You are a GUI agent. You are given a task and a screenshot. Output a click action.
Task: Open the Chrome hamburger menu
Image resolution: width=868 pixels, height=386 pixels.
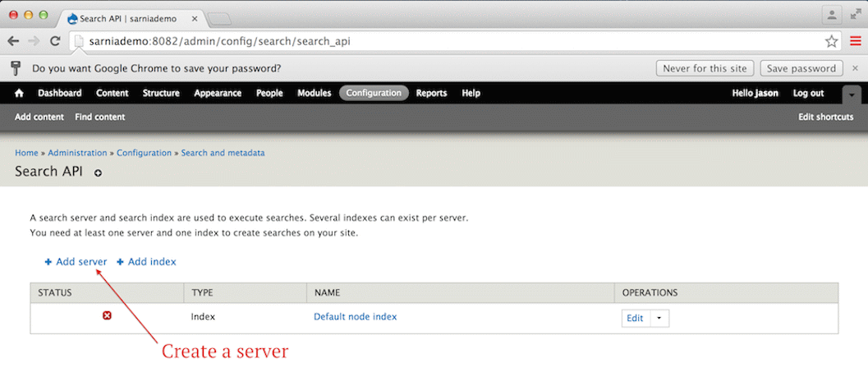pyautogui.click(x=855, y=41)
